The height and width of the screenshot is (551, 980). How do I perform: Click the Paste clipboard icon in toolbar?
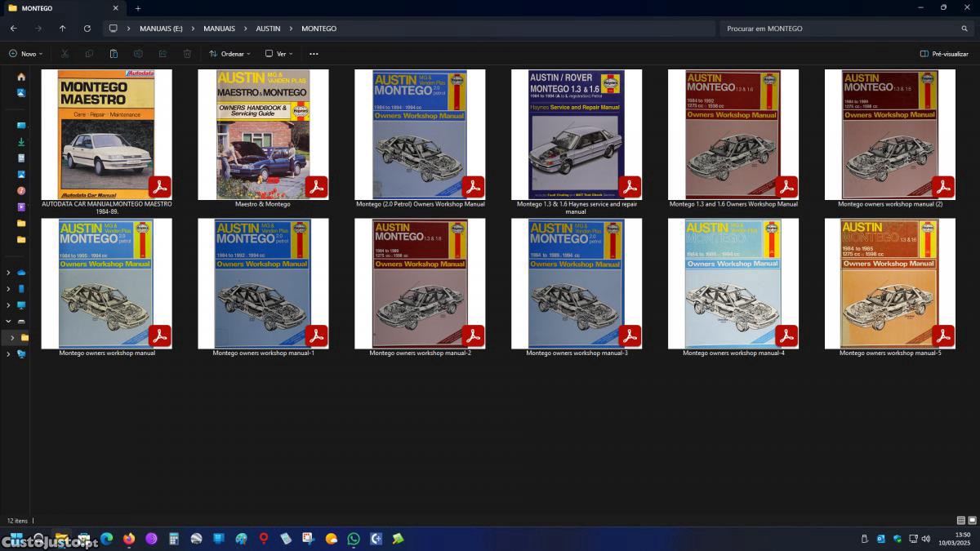[x=114, y=54]
